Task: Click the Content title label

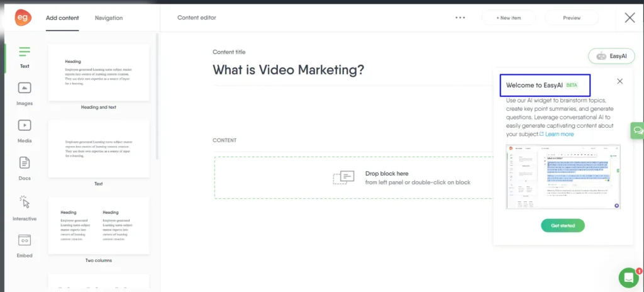Action: pos(229,52)
